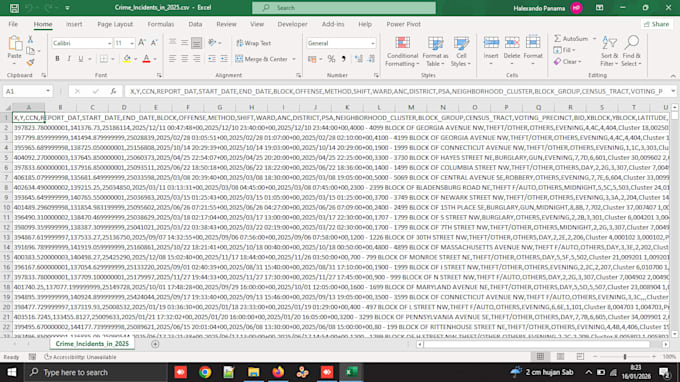Toggle Italic formatting

click(x=69, y=59)
